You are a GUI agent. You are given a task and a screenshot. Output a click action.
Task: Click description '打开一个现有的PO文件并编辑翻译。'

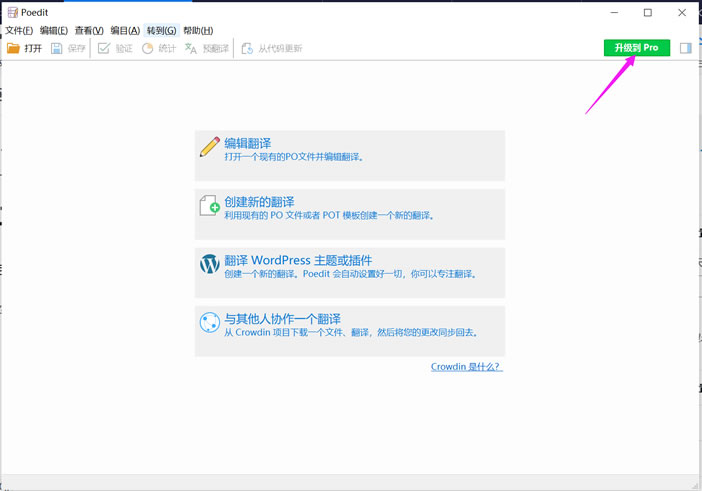[294, 157]
